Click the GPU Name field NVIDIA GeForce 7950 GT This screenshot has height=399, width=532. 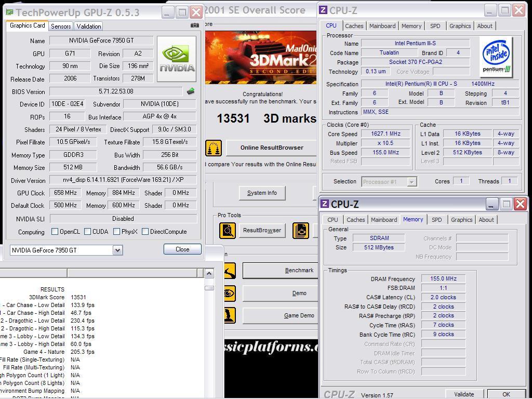(x=101, y=41)
